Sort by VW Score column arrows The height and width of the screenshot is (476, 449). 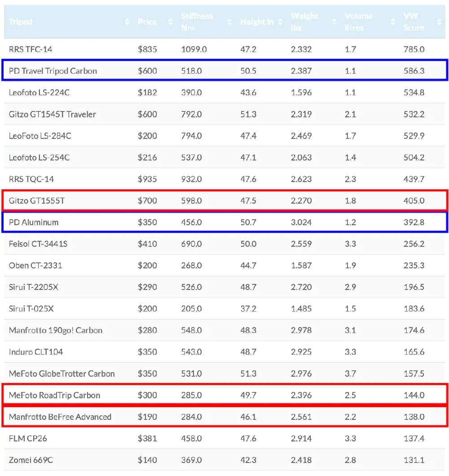coord(439,22)
